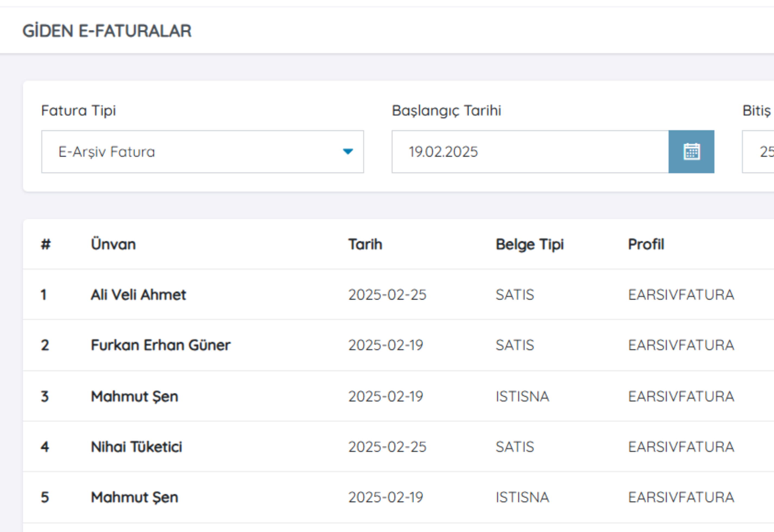Open the E-Arşiv Fatura type selector

202,152
